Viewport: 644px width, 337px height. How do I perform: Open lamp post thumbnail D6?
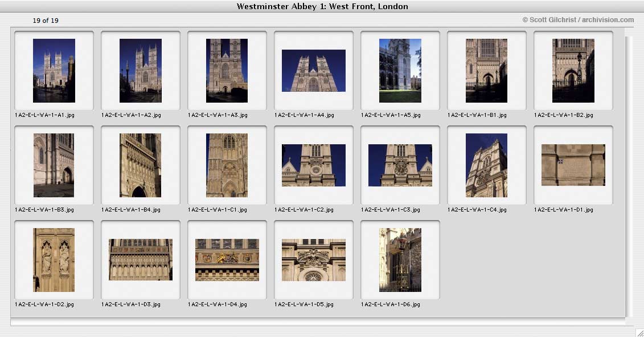(400, 259)
